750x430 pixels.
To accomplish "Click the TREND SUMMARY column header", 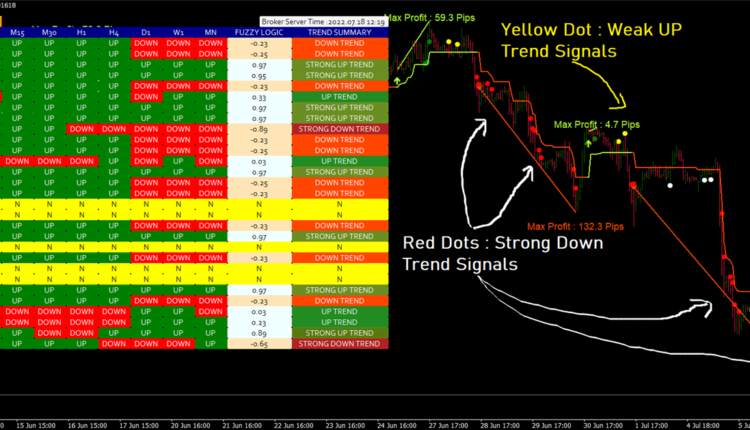I will [x=339, y=33].
